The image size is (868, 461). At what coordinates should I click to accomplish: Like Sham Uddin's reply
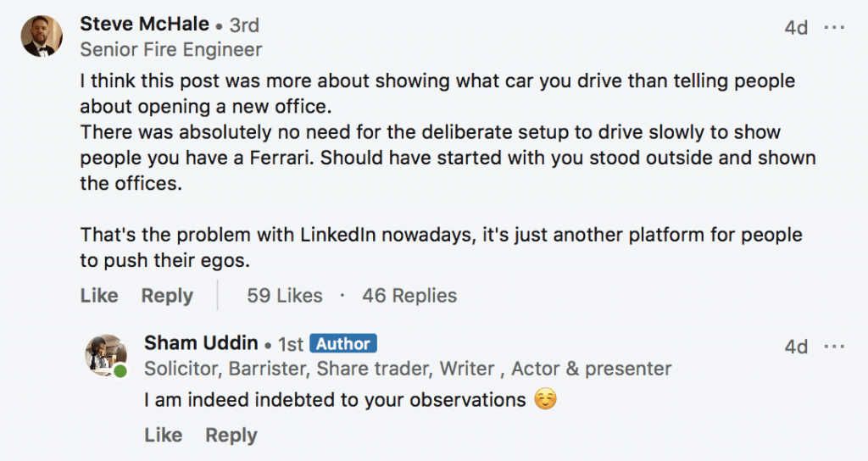click(x=164, y=435)
